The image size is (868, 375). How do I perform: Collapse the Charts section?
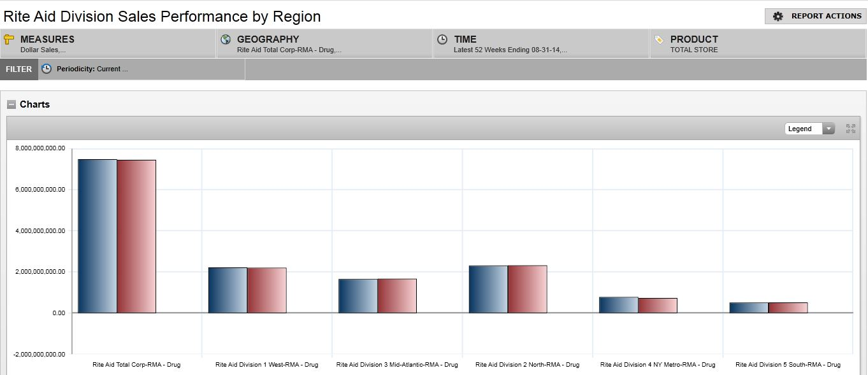11,104
